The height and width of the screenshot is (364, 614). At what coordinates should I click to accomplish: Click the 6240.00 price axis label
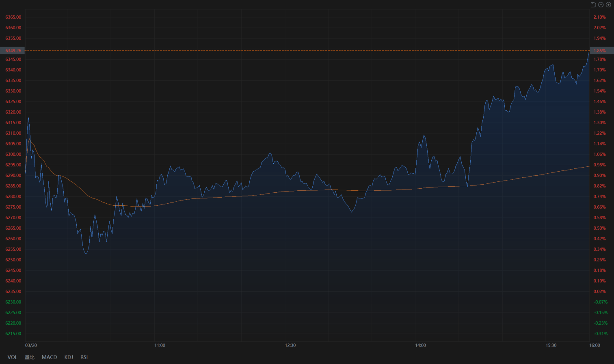[13, 281]
